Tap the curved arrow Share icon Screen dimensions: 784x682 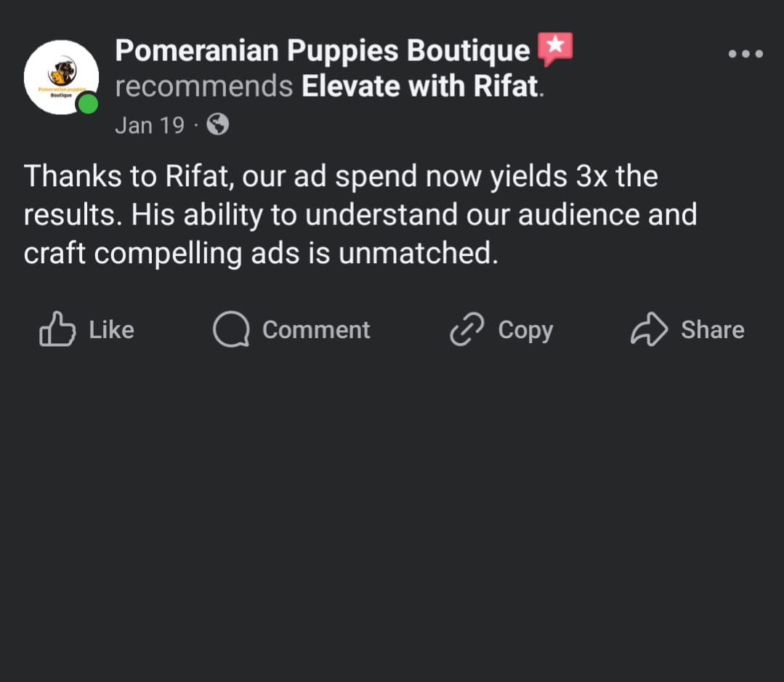point(649,329)
